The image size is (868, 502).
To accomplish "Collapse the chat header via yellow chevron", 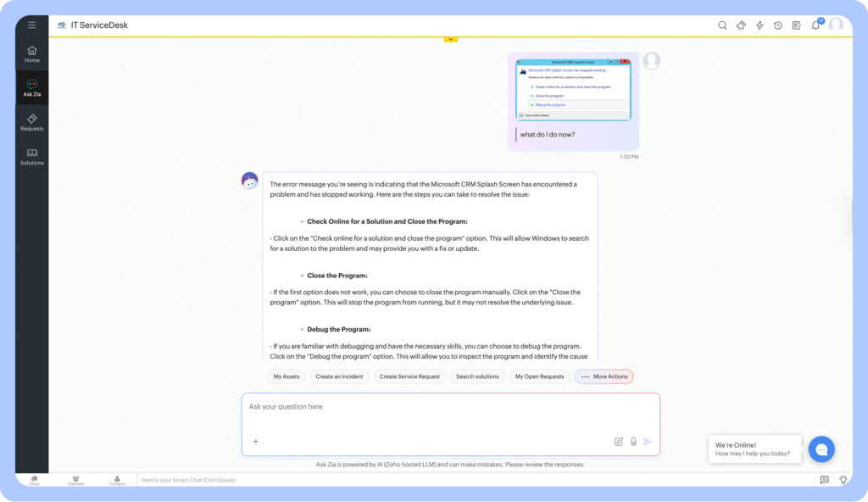I will [450, 38].
